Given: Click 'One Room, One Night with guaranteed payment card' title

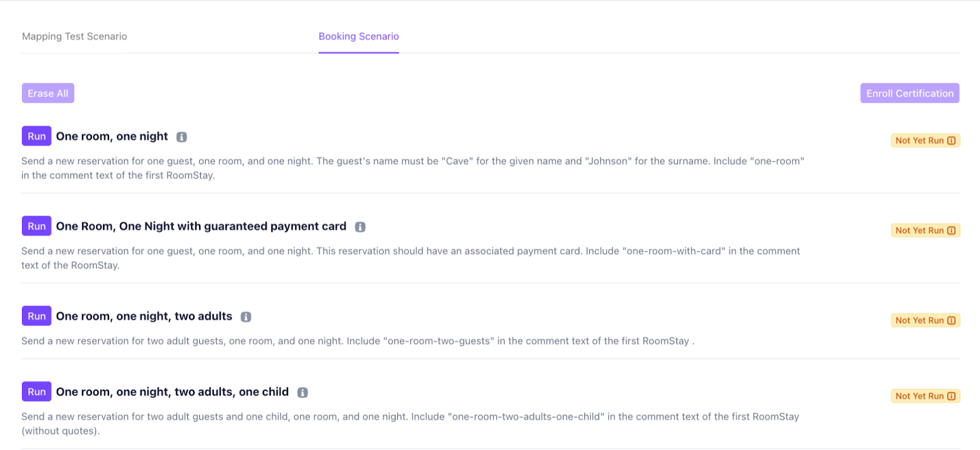Looking at the screenshot, I should pos(201,227).
